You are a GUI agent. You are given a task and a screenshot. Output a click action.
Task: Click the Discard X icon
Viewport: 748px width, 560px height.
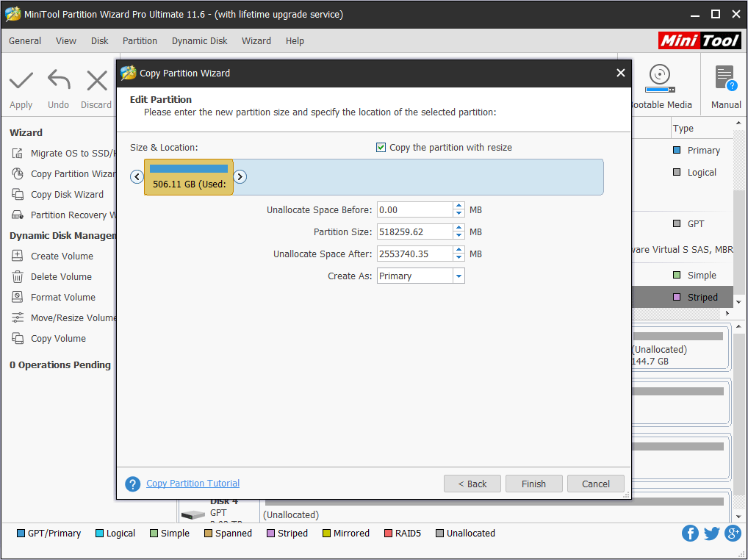96,80
